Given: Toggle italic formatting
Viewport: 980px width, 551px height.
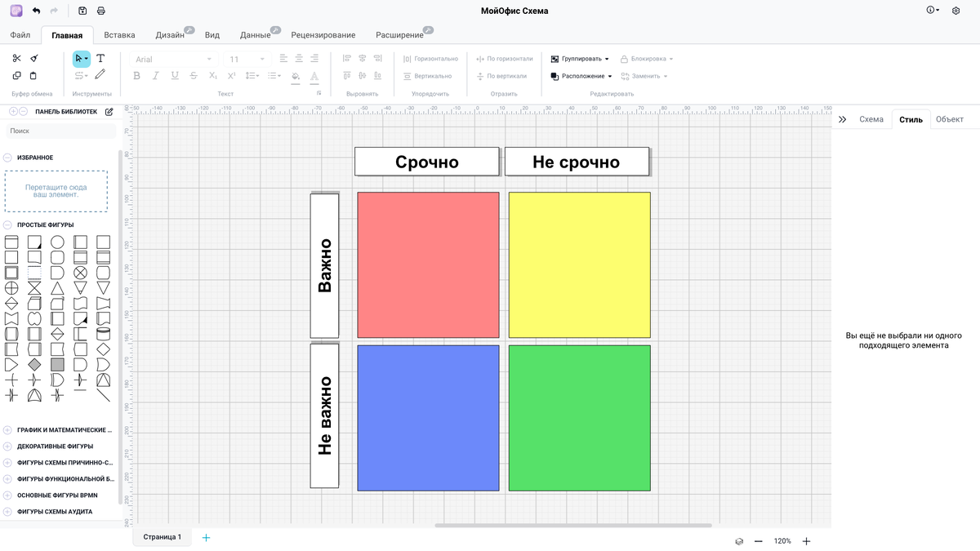Looking at the screenshot, I should (155, 76).
